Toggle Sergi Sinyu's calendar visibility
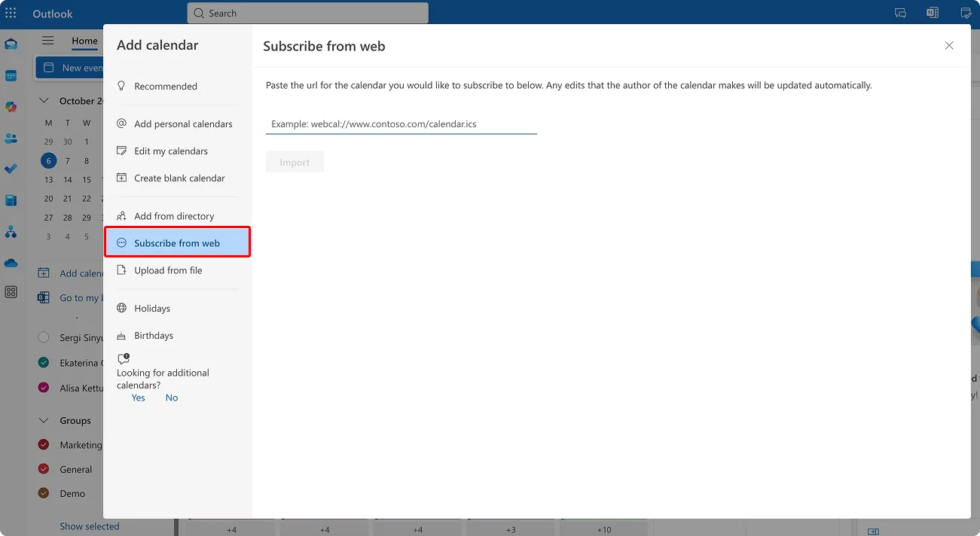980x536 pixels. pyautogui.click(x=43, y=337)
